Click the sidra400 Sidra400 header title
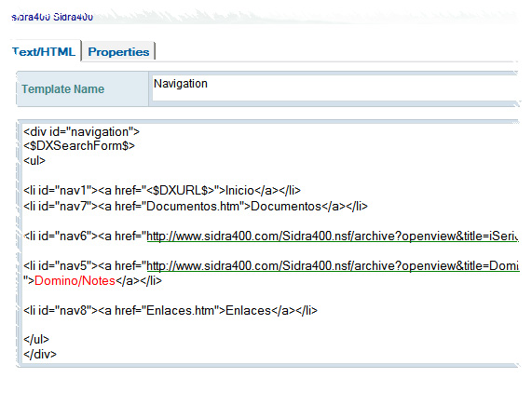This screenshot has width=532, height=405. [52, 17]
